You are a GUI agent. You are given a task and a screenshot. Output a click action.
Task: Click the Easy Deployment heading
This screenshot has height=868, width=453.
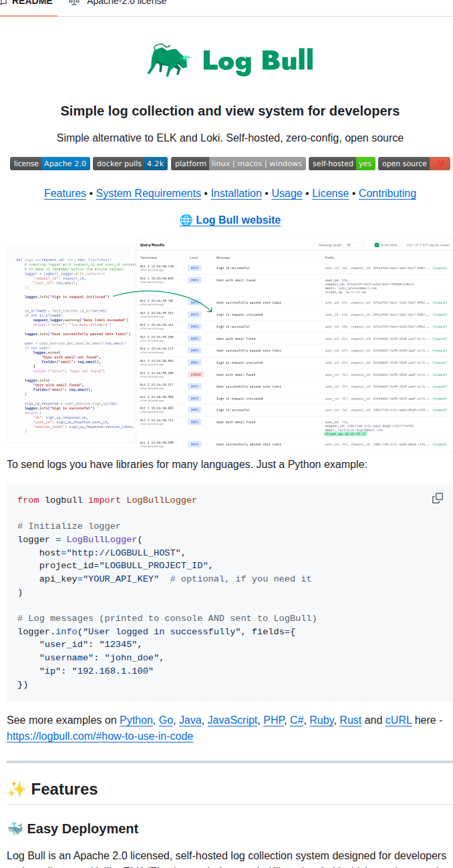73,829
